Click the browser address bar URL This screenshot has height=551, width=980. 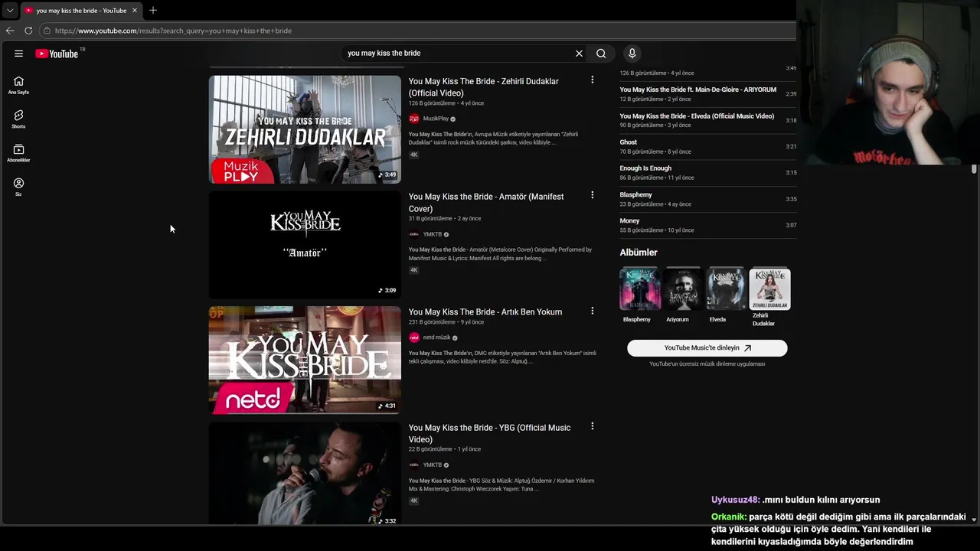coord(173,31)
